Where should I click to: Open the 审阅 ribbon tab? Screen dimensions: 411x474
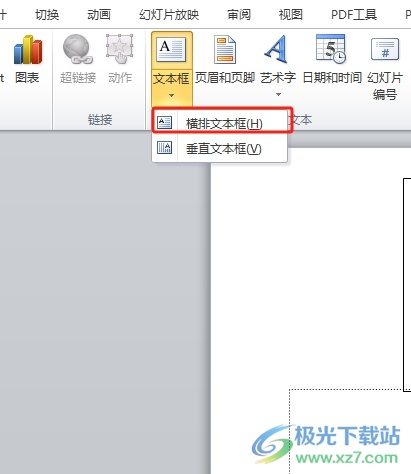click(x=239, y=15)
